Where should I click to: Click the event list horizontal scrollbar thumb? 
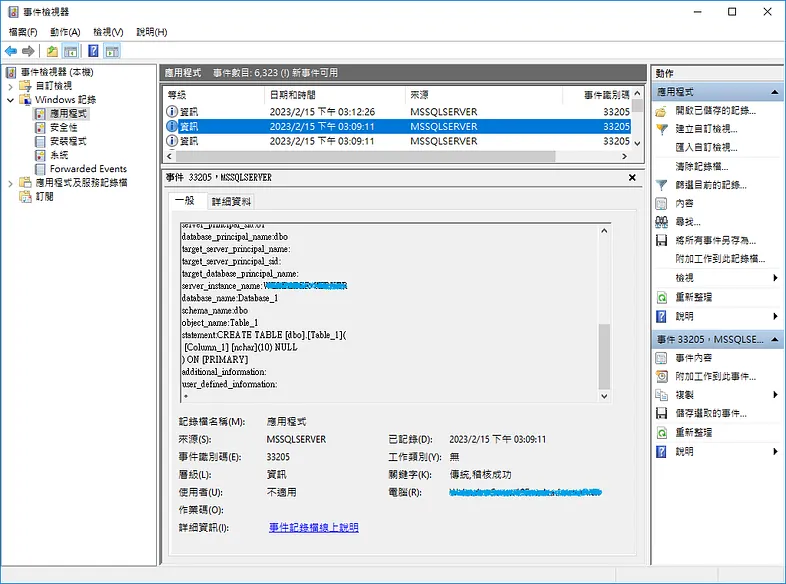(365, 156)
